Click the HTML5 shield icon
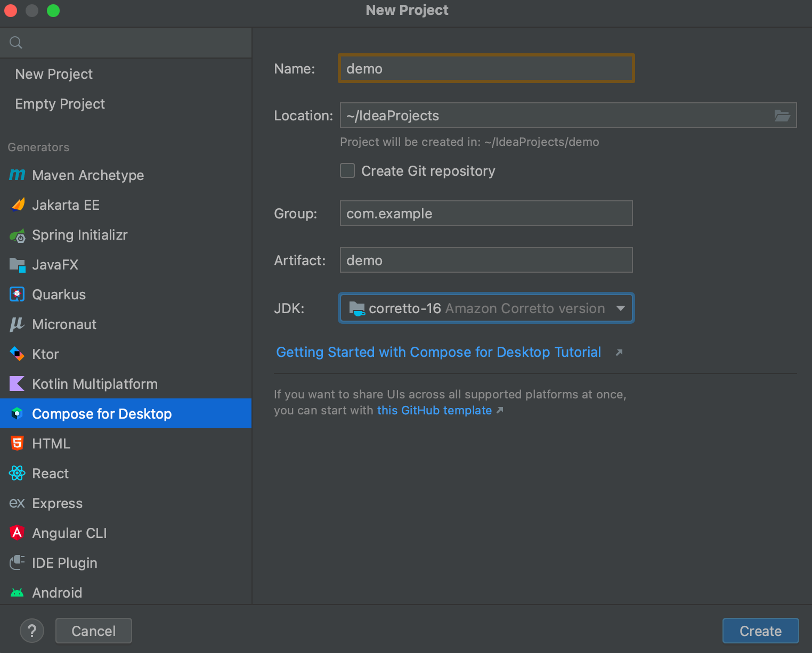The image size is (812, 653). tap(17, 443)
